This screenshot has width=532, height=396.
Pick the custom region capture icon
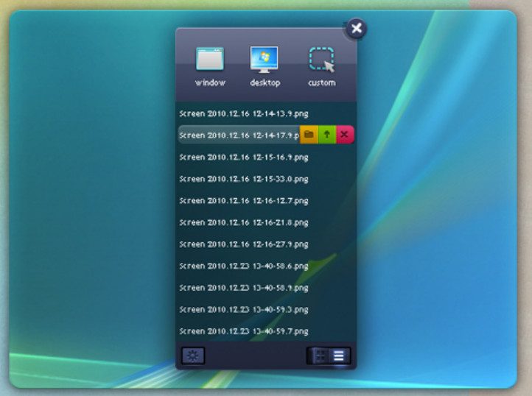(x=321, y=60)
